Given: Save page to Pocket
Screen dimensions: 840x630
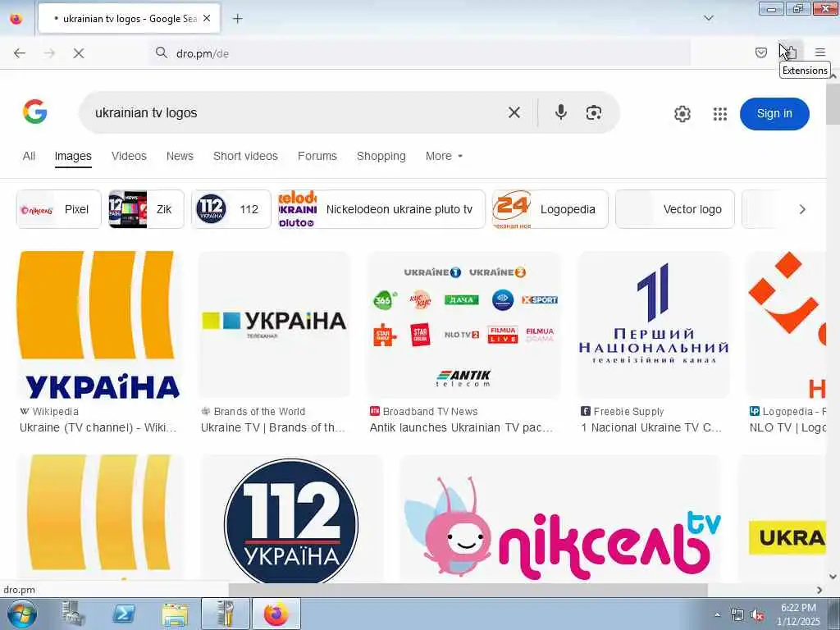Looking at the screenshot, I should pyautogui.click(x=760, y=52).
